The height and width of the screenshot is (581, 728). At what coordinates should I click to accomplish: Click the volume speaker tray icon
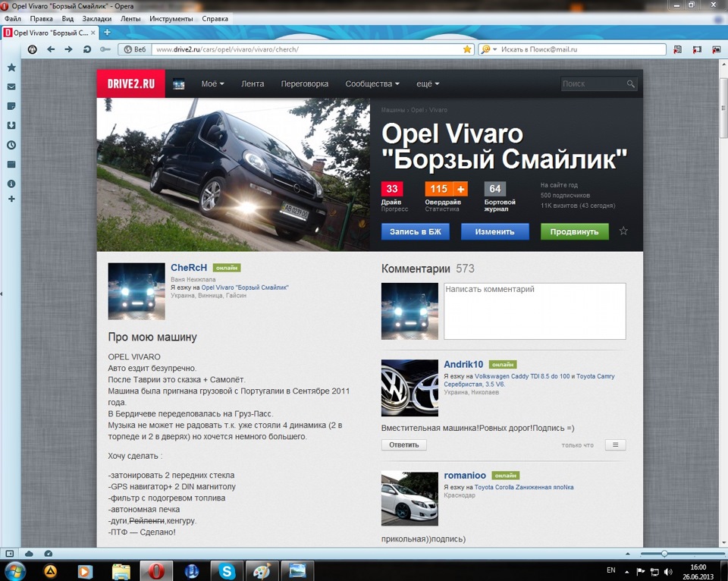[x=668, y=572]
